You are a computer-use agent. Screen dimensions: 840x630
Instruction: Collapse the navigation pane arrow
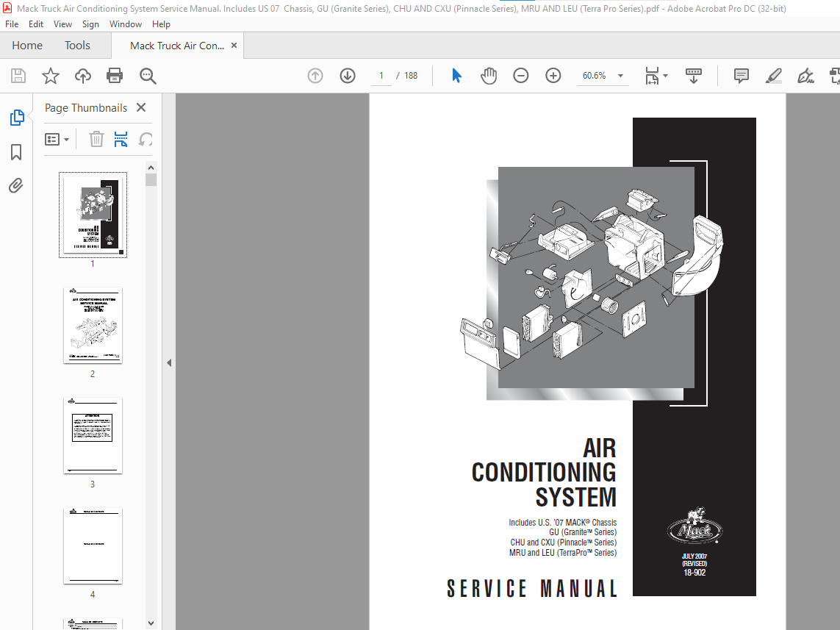click(169, 362)
